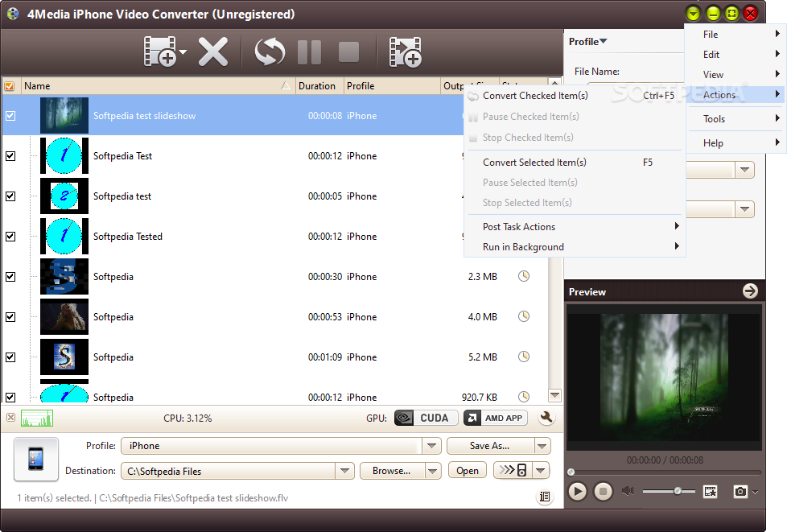Open Run in Background submenu
787x532 pixels.
tap(575, 246)
